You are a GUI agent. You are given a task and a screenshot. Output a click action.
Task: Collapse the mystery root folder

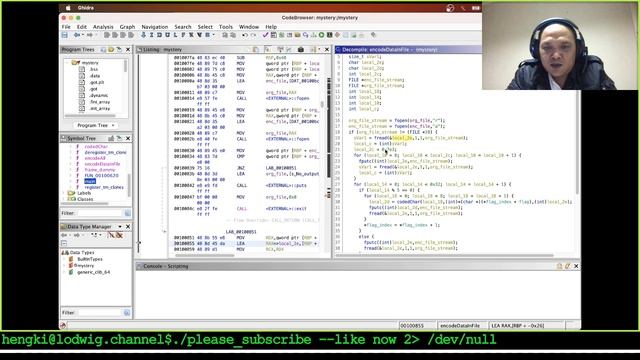coord(68,63)
